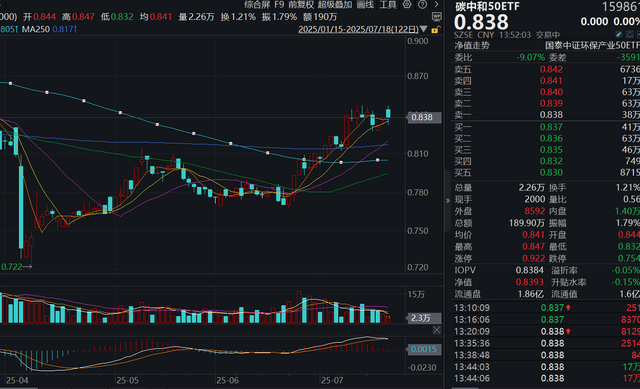Click the 0.0015 MACD value tag
Screen dimensions: 640x389
click(424, 349)
